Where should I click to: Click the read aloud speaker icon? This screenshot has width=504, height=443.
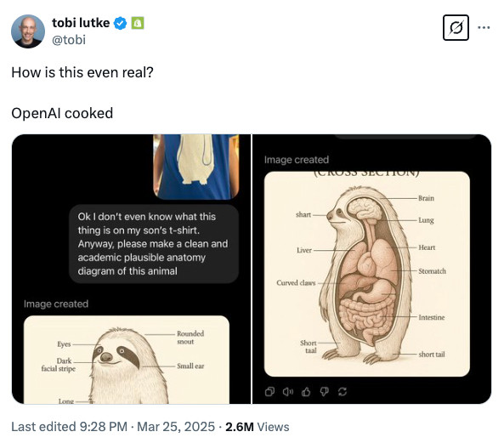tap(287, 392)
